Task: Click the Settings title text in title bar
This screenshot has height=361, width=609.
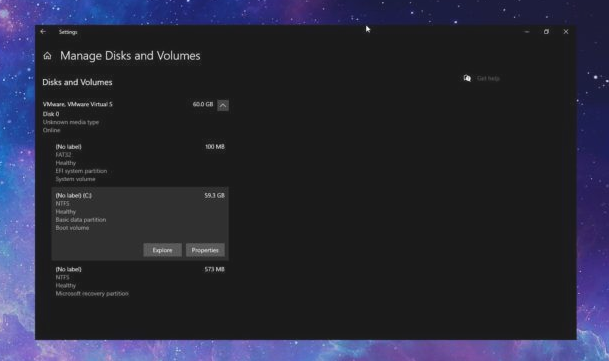Action: pos(68,32)
